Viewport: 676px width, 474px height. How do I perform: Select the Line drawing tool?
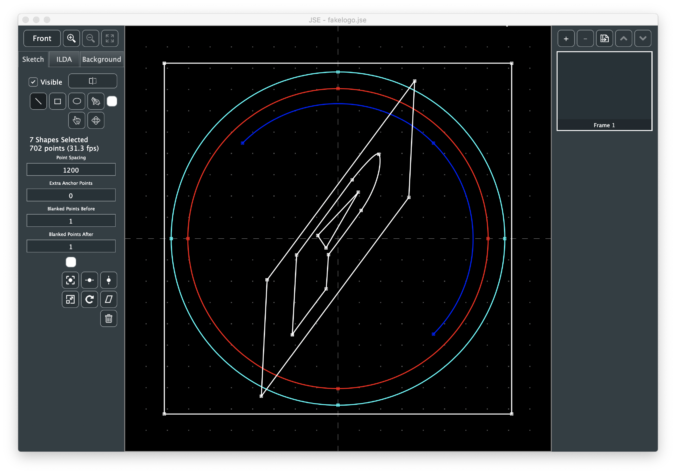(38, 101)
